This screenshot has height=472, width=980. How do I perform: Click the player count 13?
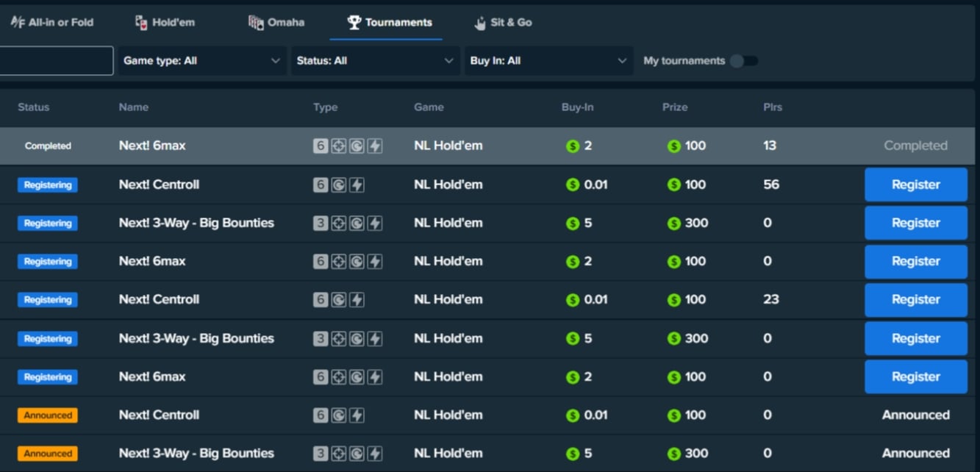coord(770,146)
